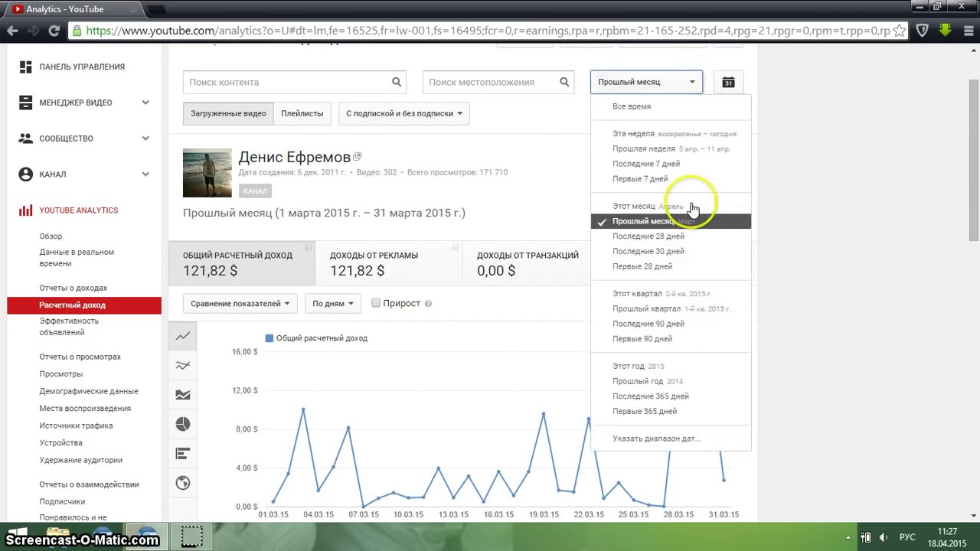This screenshot has width=980, height=551.
Task: Open the subscription filter dropdown
Action: [403, 113]
